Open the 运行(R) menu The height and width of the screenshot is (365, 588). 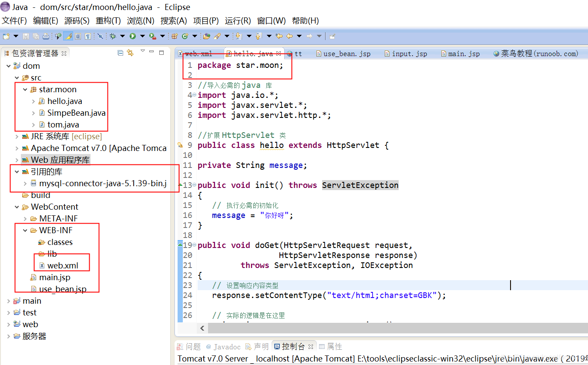pos(238,21)
